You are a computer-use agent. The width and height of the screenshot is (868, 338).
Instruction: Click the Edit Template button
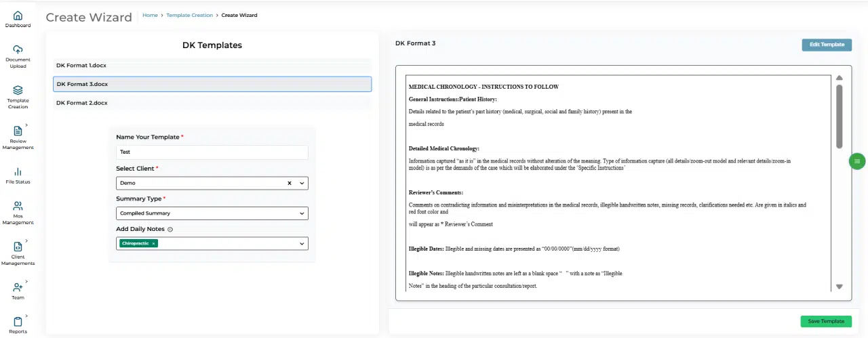pyautogui.click(x=827, y=45)
